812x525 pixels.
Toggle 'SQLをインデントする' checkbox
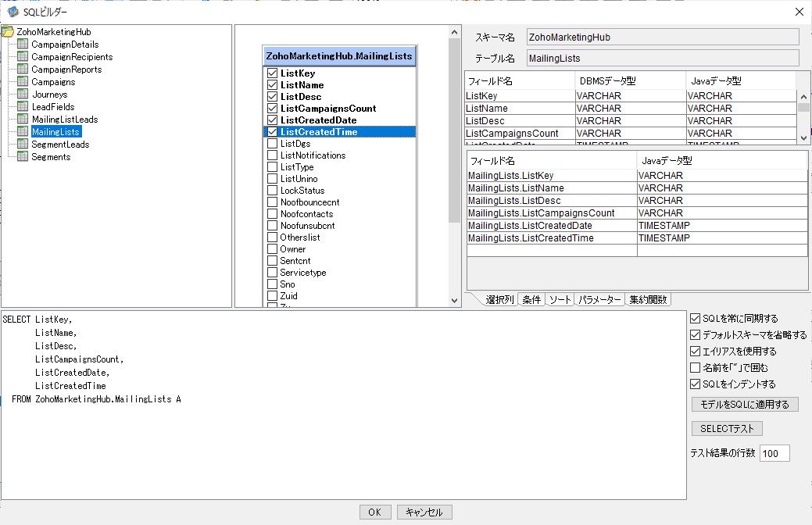(x=696, y=384)
